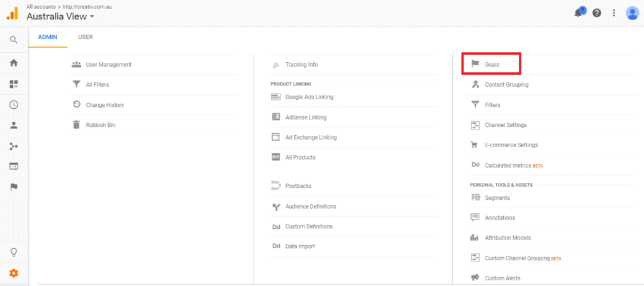Expand the Australia View selector dropdown
Image resolution: width=644 pixels, height=286 pixels.
tap(61, 16)
